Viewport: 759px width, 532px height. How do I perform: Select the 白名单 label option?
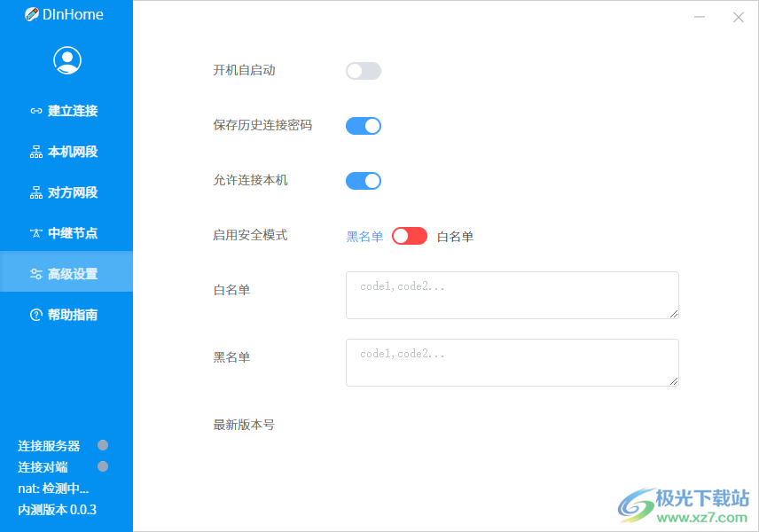coord(455,235)
